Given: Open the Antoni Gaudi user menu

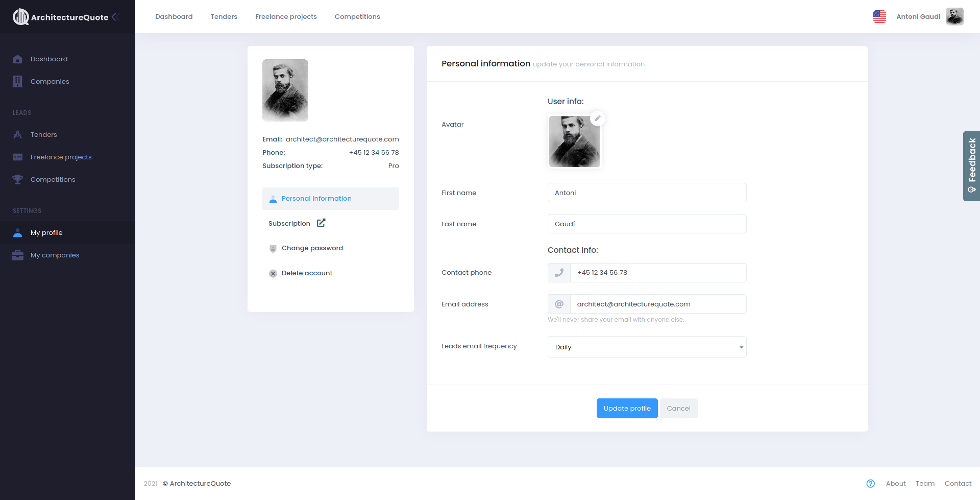Looking at the screenshot, I should click(x=929, y=17).
